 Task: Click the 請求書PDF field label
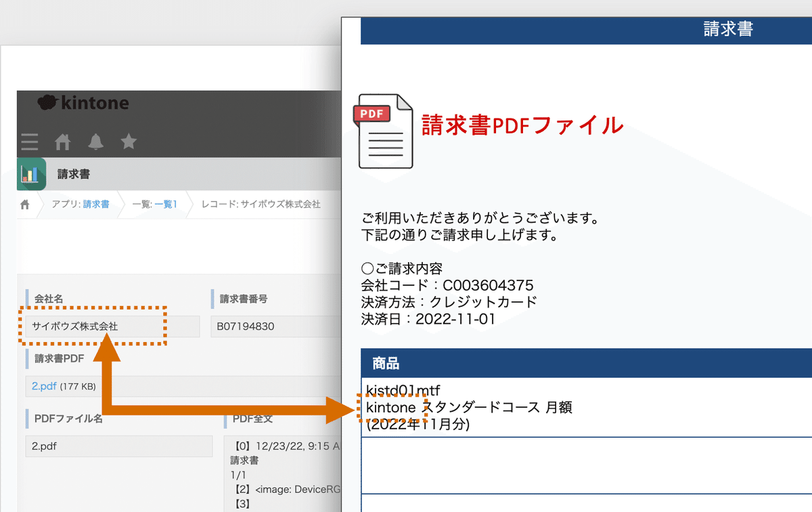click(60, 358)
